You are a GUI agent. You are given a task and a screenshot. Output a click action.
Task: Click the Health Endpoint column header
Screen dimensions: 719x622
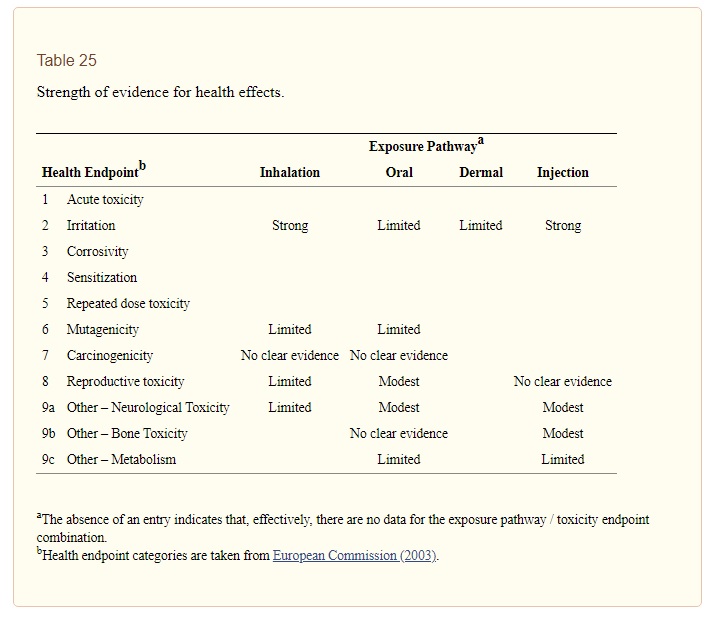[92, 172]
